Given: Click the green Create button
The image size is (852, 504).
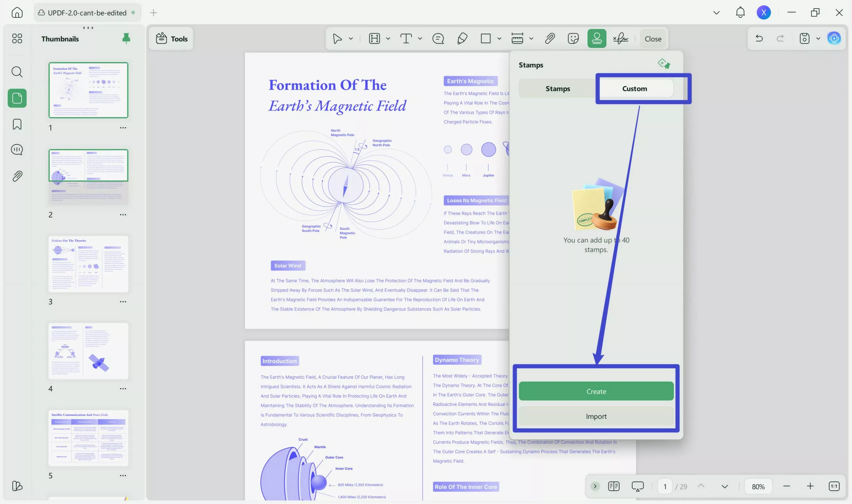Looking at the screenshot, I should (596, 391).
